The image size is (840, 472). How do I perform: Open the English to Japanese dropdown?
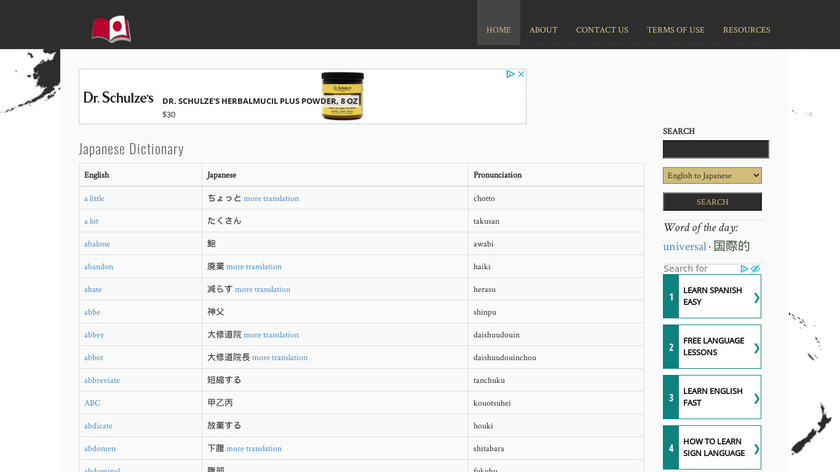pyautogui.click(x=712, y=176)
